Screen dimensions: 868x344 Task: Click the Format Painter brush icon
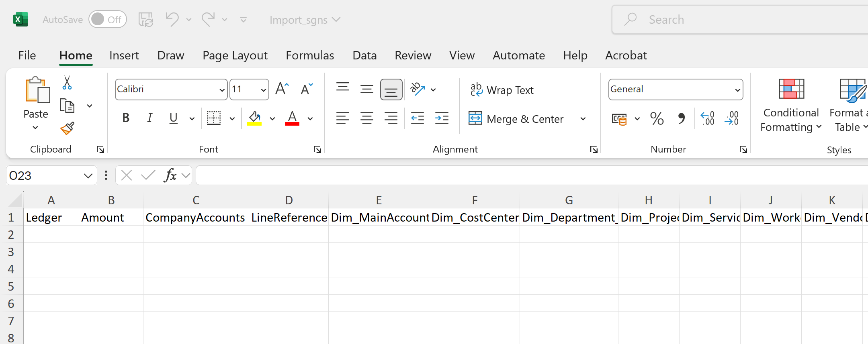pyautogui.click(x=67, y=128)
